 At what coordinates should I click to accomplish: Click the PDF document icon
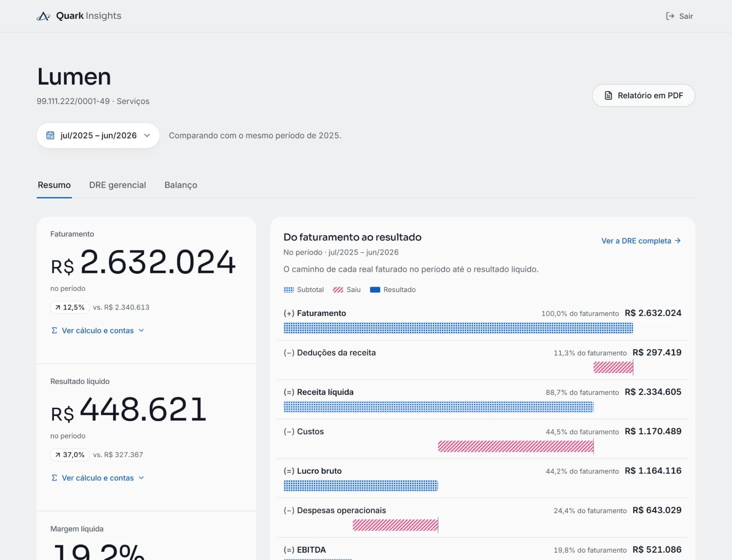[x=608, y=96]
